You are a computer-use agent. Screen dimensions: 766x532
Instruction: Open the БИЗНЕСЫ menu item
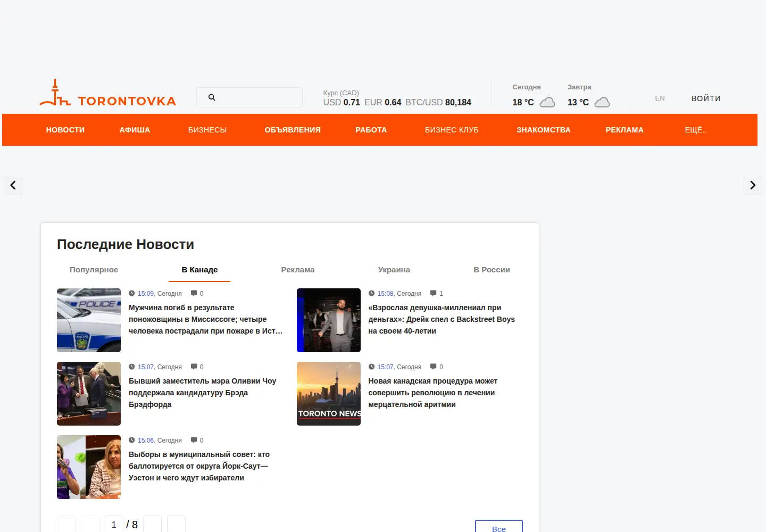207,130
